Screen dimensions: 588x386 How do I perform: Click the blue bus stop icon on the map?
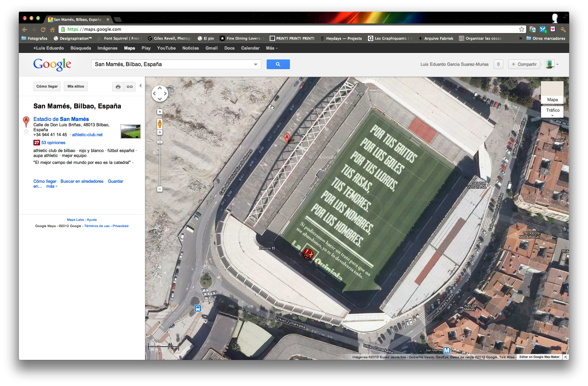pyautogui.click(x=198, y=308)
